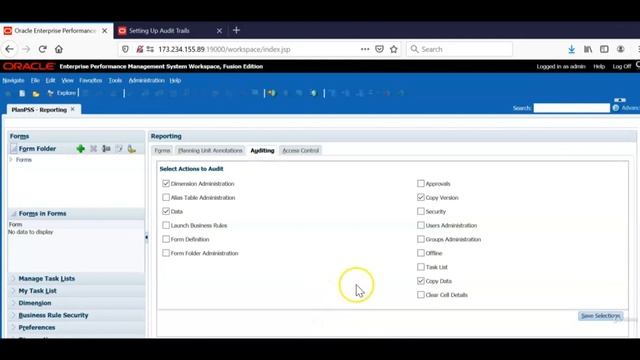This screenshot has height=360, width=640.
Task: Close the Setting Up Audit Trails tab
Action: tap(219, 31)
